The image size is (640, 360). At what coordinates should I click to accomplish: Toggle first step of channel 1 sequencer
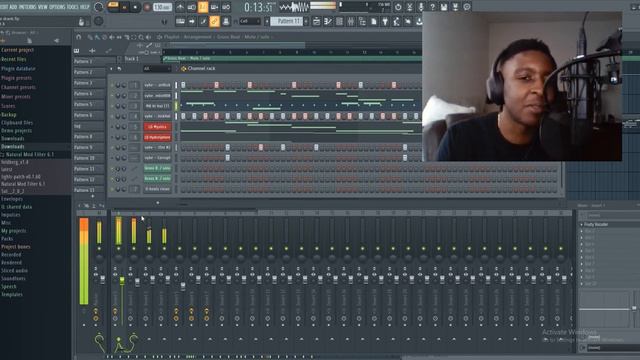tap(183, 85)
